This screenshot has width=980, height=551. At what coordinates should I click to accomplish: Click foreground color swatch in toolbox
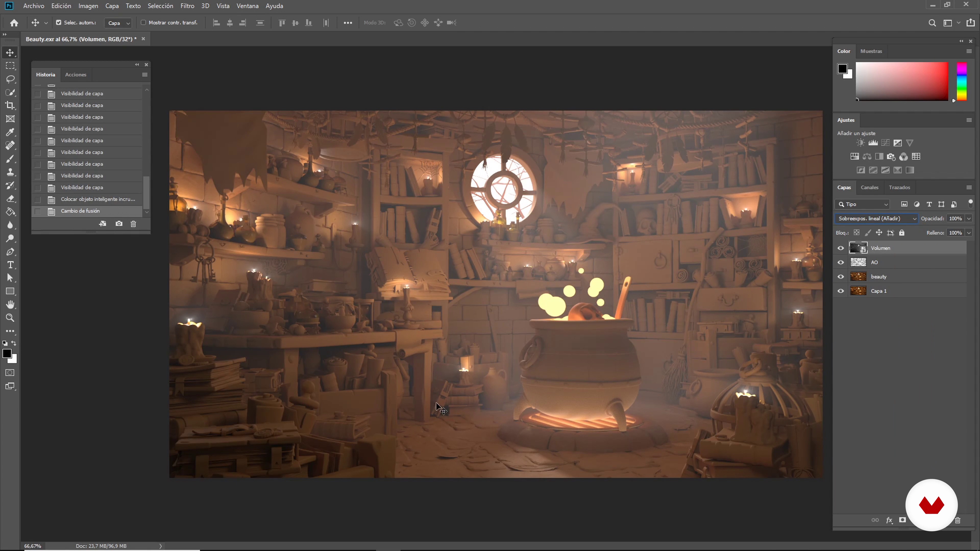pyautogui.click(x=7, y=353)
